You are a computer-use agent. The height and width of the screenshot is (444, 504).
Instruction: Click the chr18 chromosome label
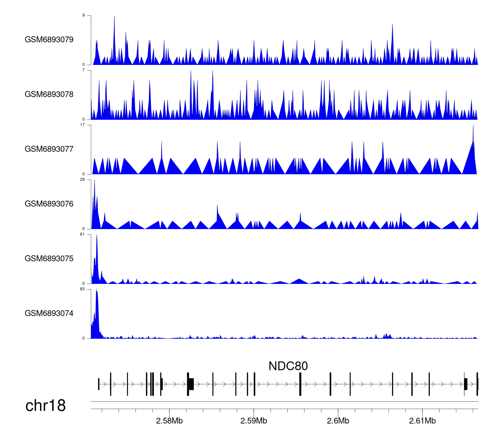pyautogui.click(x=45, y=406)
